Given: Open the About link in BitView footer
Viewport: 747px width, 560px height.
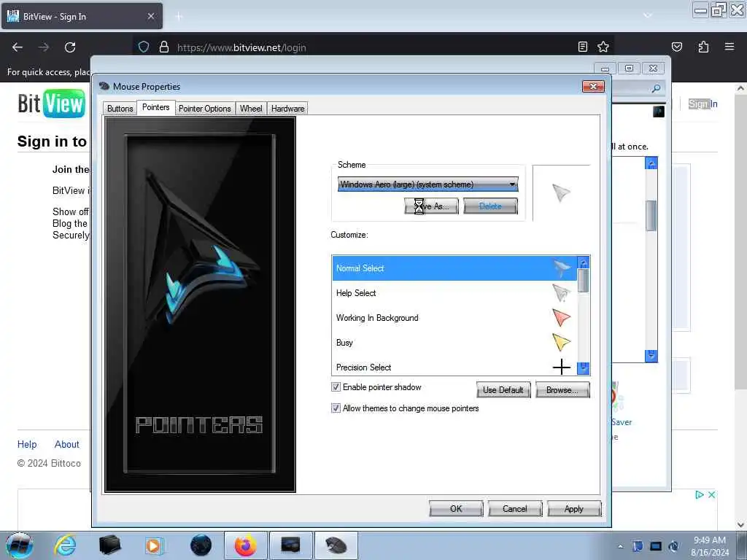Looking at the screenshot, I should [66, 444].
